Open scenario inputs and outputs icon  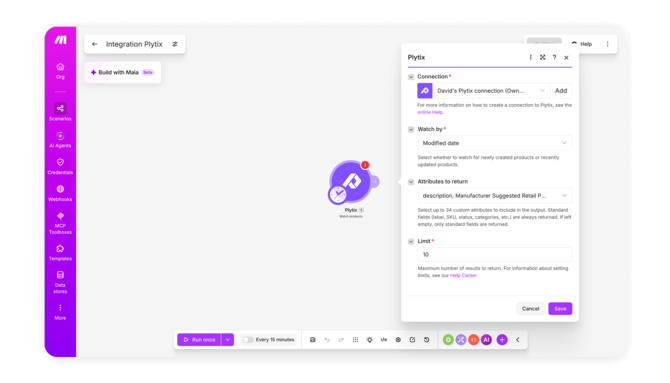pos(384,340)
